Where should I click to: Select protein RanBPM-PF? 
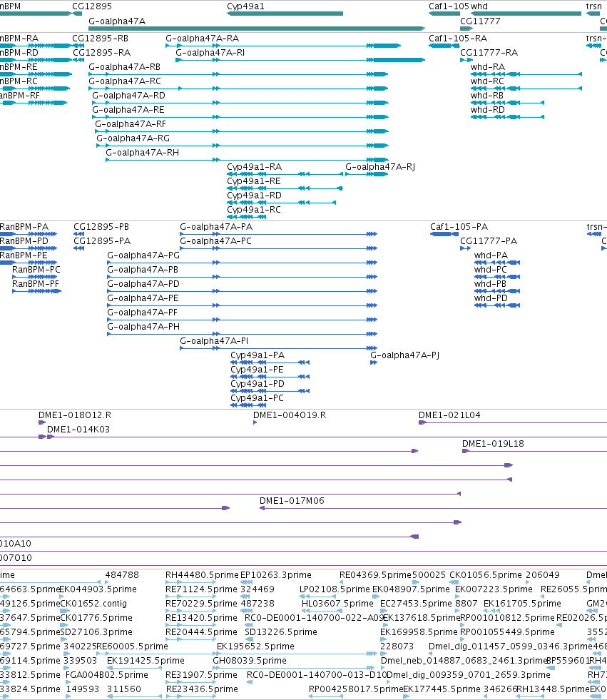[36, 284]
